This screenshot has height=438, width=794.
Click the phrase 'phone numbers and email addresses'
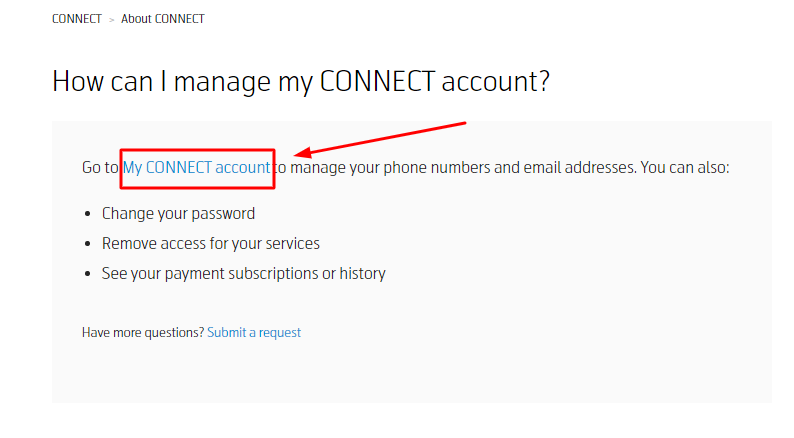pos(508,168)
